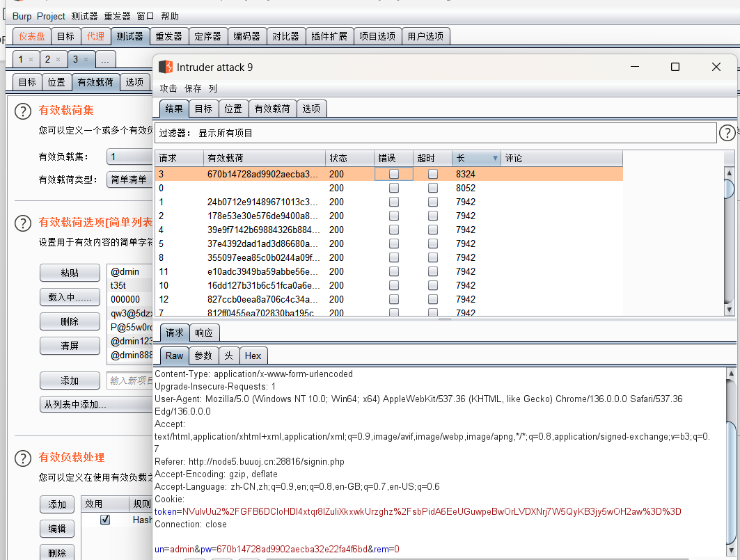
Task: Close Intruder tab 2 with its x
Action: [58, 59]
